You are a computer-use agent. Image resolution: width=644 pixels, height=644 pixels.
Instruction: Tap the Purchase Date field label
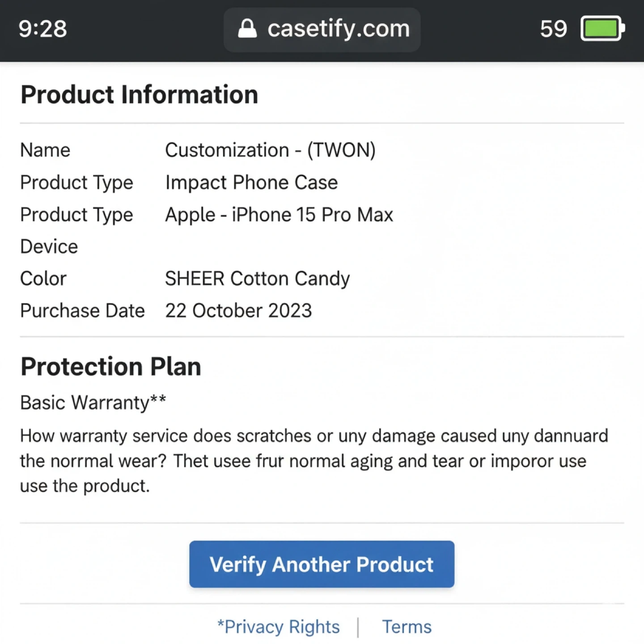(83, 311)
